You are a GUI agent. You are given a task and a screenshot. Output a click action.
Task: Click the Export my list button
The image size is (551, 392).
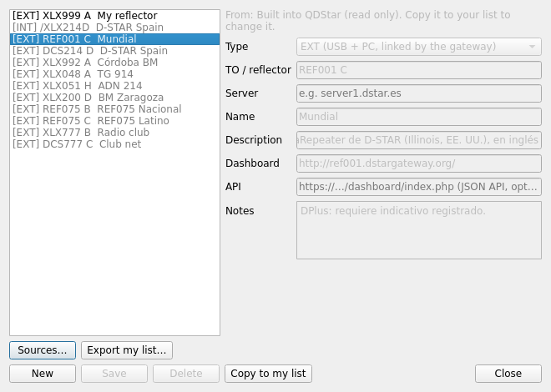coord(127,350)
